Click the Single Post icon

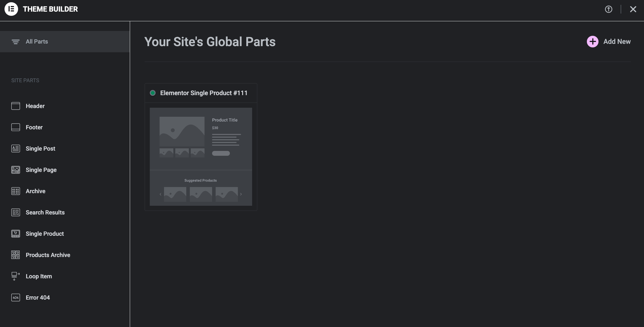(x=15, y=148)
